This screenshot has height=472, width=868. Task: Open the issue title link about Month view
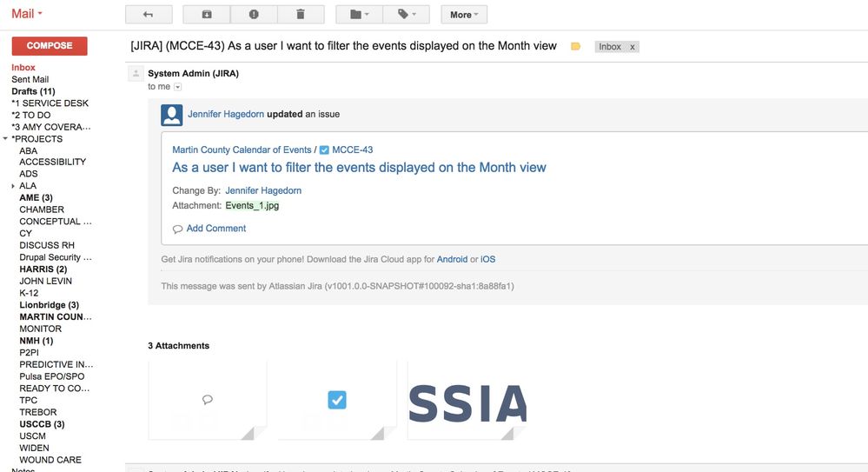coord(359,167)
